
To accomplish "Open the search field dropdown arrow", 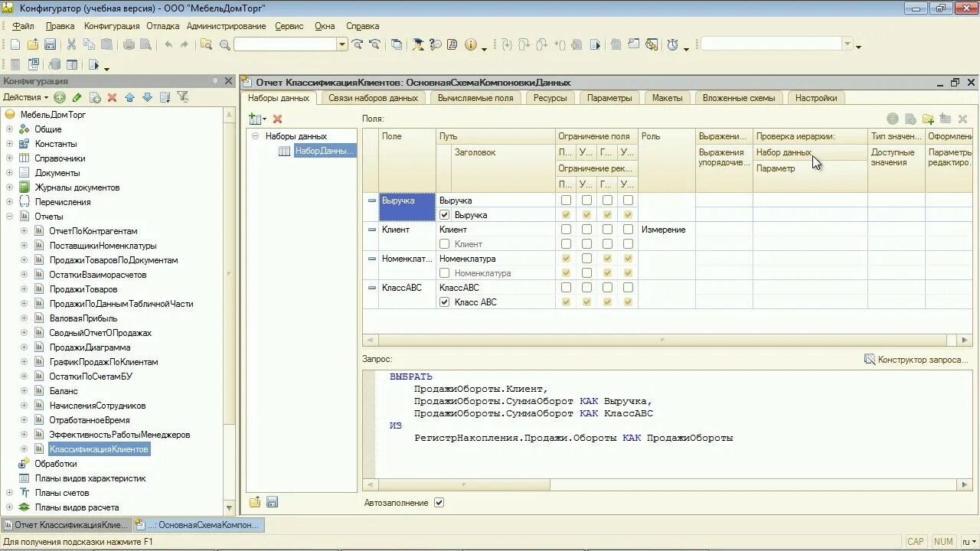I will pos(342,44).
